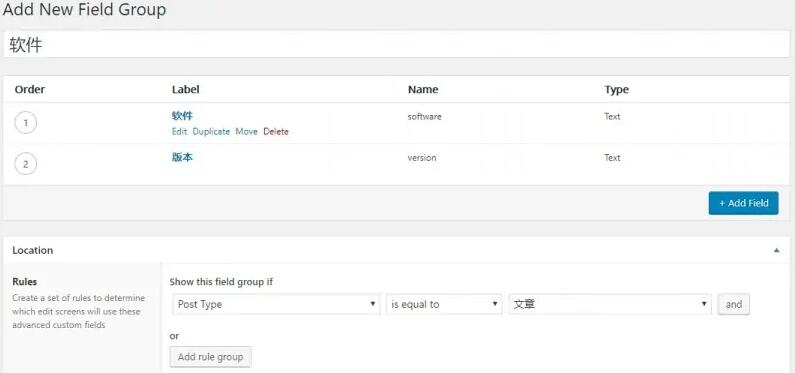Click the 'version' name in second row
This screenshot has height=373, width=795.
pos(422,158)
